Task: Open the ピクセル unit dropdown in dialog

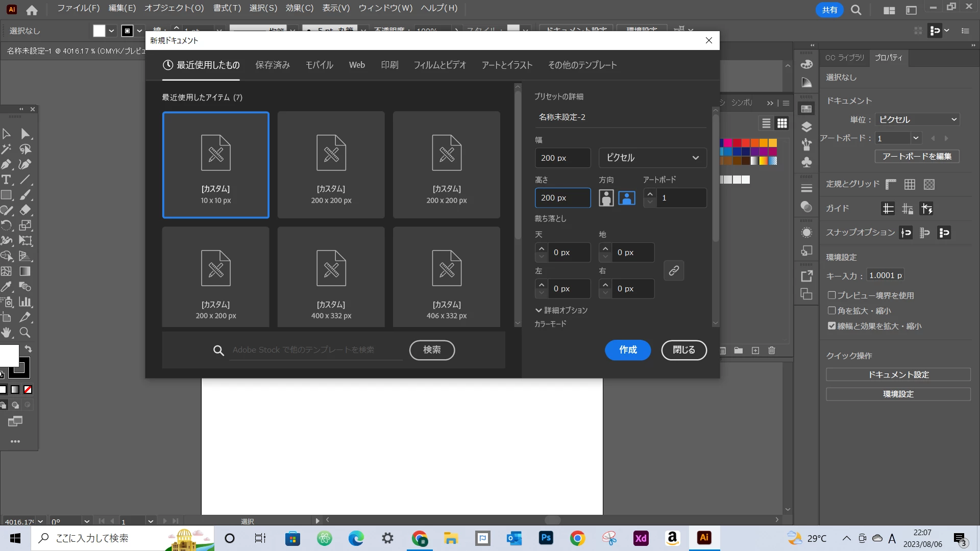Action: [x=652, y=158]
